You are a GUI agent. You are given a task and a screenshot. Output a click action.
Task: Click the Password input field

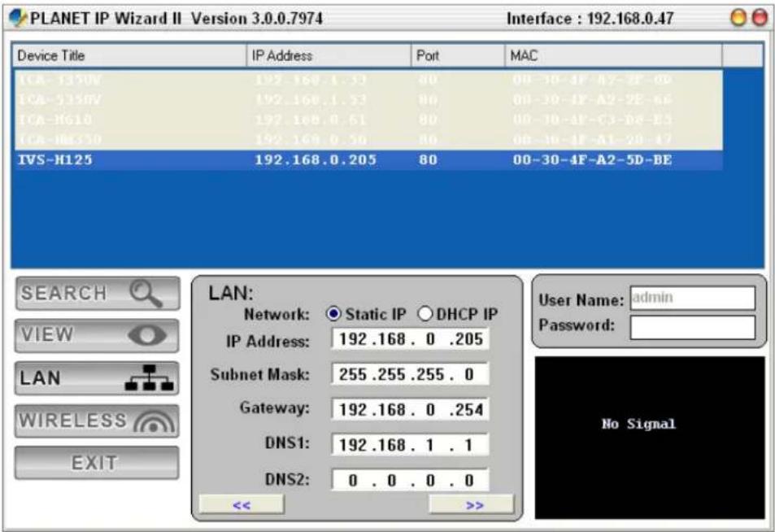coord(693,327)
